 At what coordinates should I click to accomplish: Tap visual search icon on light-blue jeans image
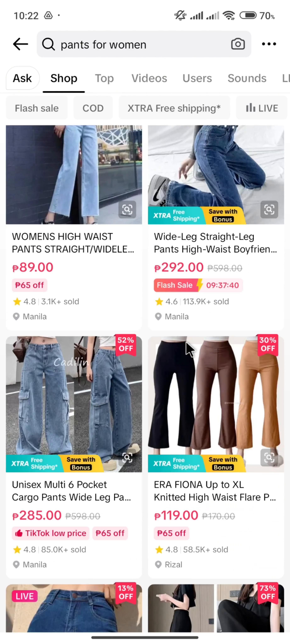click(x=127, y=209)
